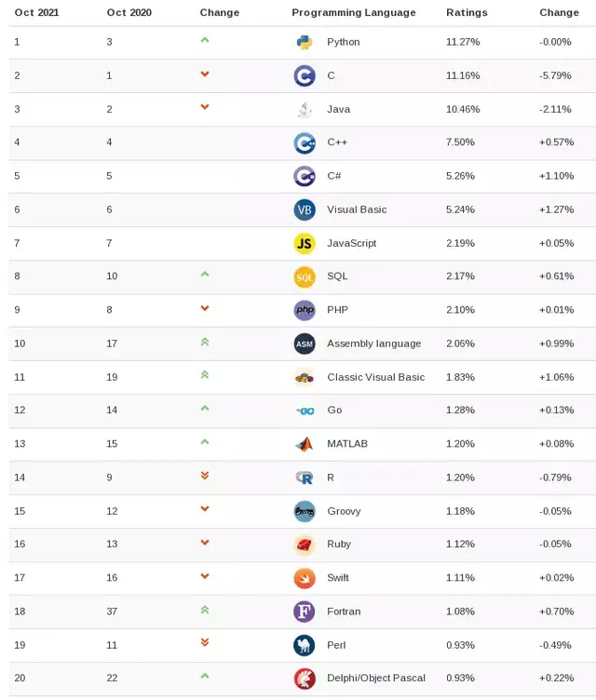This screenshot has width=596, height=700.
Task: Select the dark ASM Assembly icon
Action: 305,343
